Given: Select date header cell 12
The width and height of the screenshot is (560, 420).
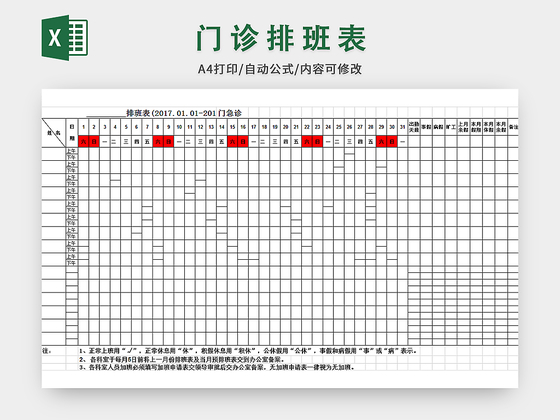Looking at the screenshot, I should [x=200, y=127].
